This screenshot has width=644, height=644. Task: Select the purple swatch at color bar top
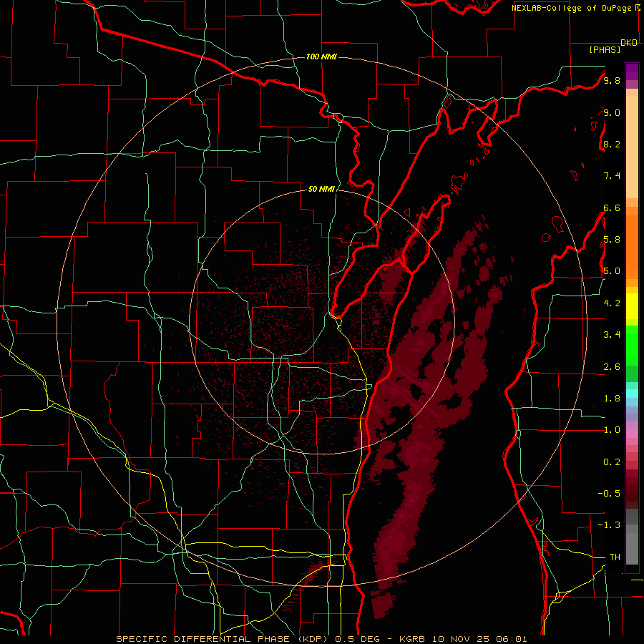pyautogui.click(x=632, y=72)
